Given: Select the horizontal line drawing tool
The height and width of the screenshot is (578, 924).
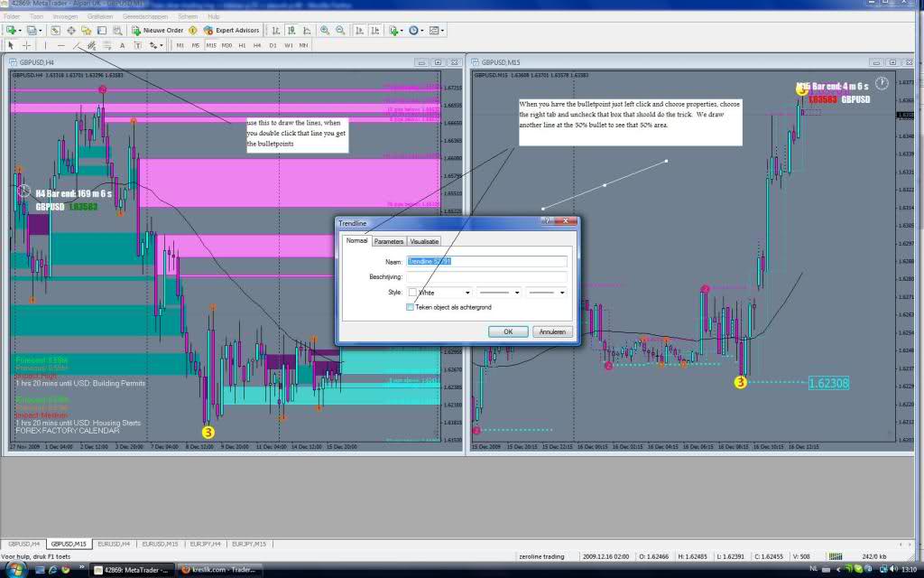Looking at the screenshot, I should [x=60, y=45].
